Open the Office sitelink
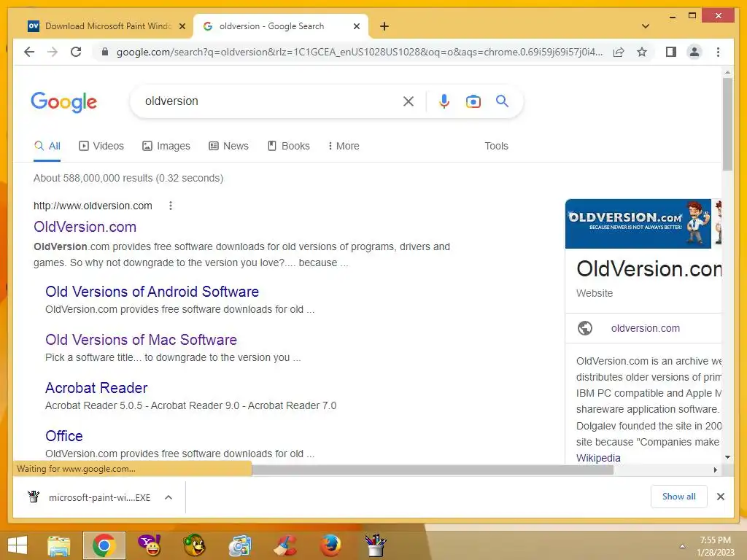This screenshot has width=747, height=560. point(64,436)
